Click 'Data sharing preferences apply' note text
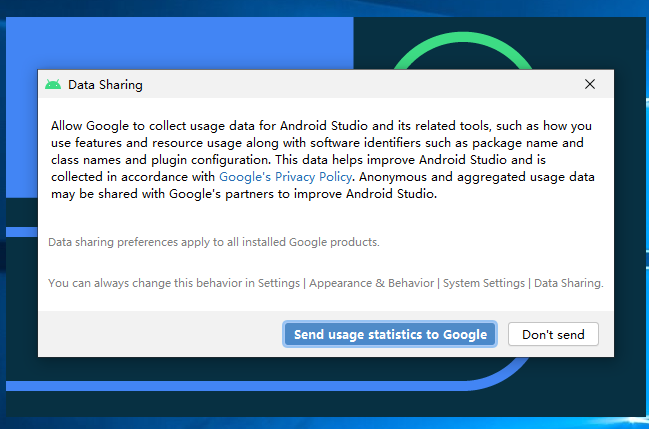649x429 pixels. [214, 242]
